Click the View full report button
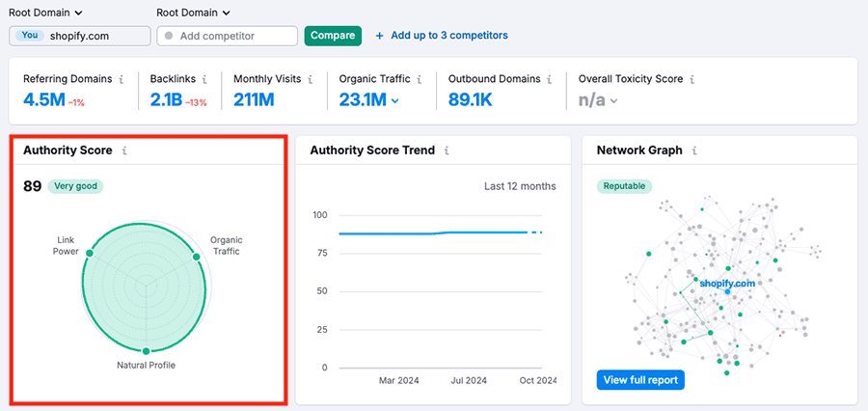Image resolution: width=868 pixels, height=411 pixels. click(640, 380)
